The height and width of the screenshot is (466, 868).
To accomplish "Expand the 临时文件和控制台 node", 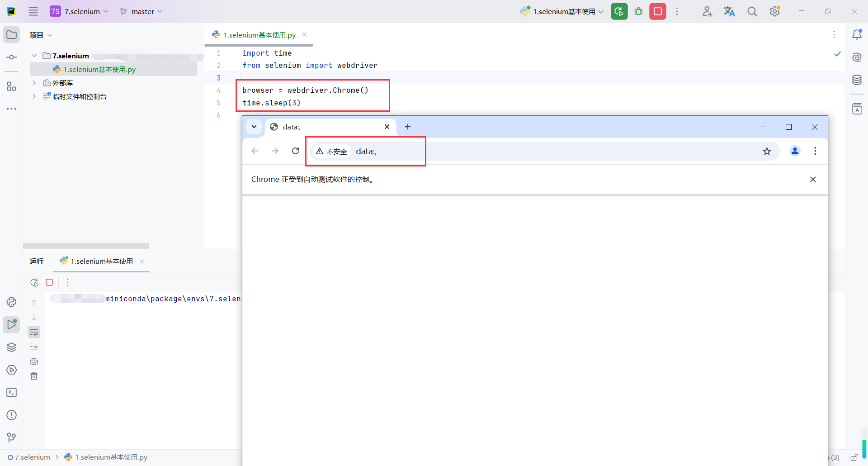I will (x=34, y=96).
